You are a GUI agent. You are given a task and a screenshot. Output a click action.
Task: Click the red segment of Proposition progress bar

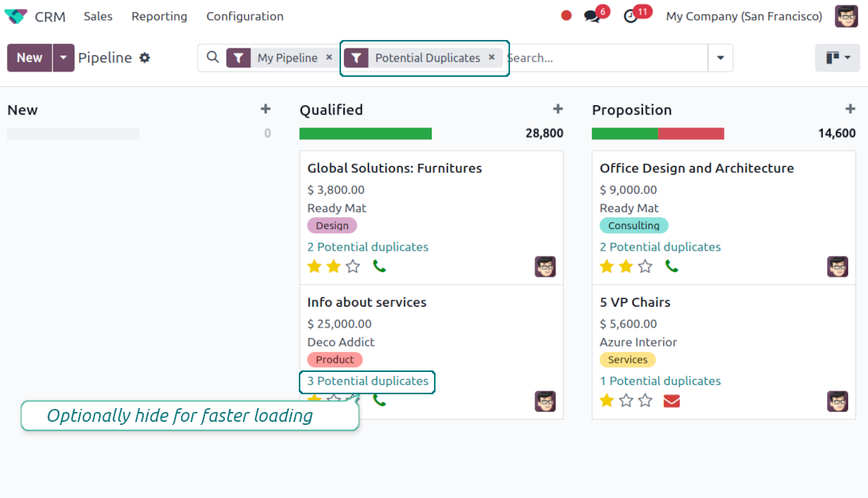coord(691,134)
